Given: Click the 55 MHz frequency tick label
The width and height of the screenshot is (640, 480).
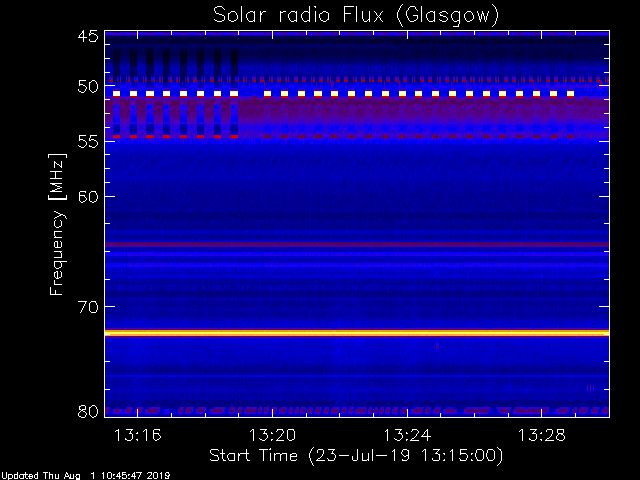Looking at the screenshot, I should click(x=88, y=142).
